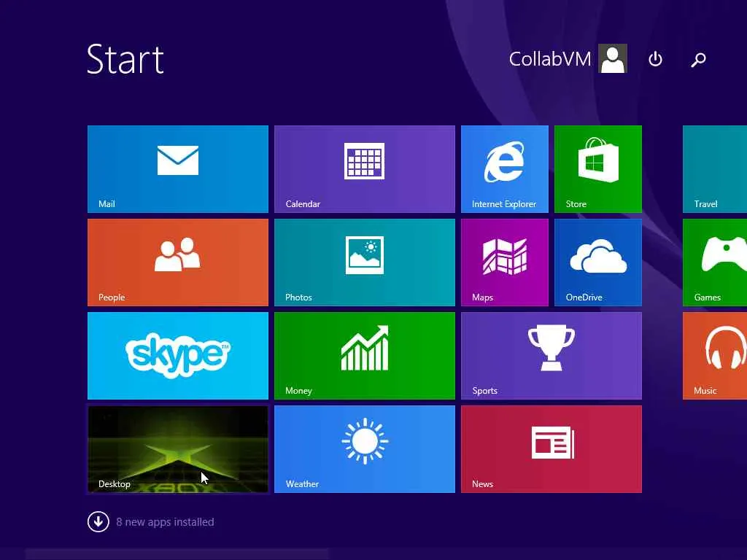Click the CollabVM user avatar picture
Viewport: 747px width, 560px height.
(613, 58)
